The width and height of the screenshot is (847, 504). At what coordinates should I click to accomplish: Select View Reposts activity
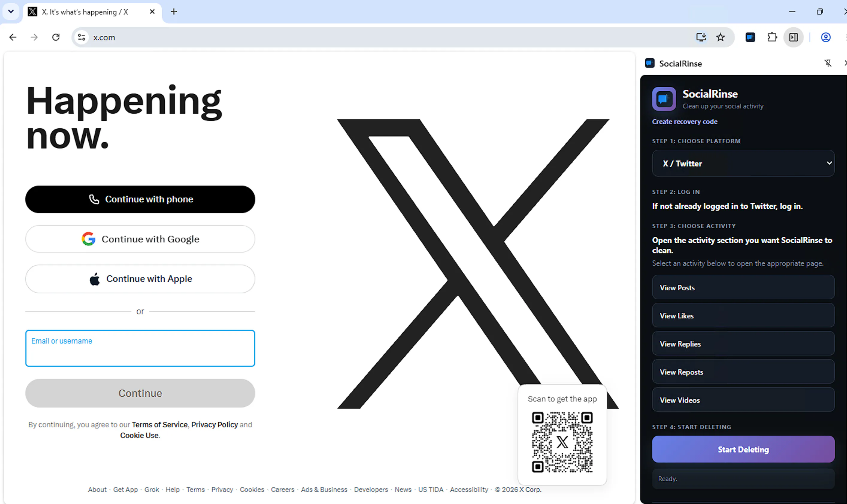point(743,372)
